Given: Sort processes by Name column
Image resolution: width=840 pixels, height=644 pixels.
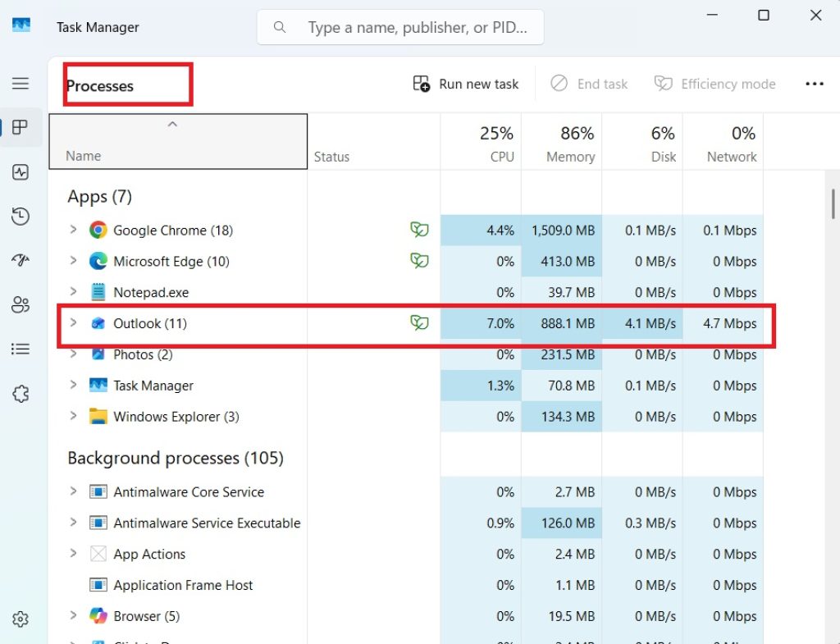Looking at the screenshot, I should pos(178,141).
